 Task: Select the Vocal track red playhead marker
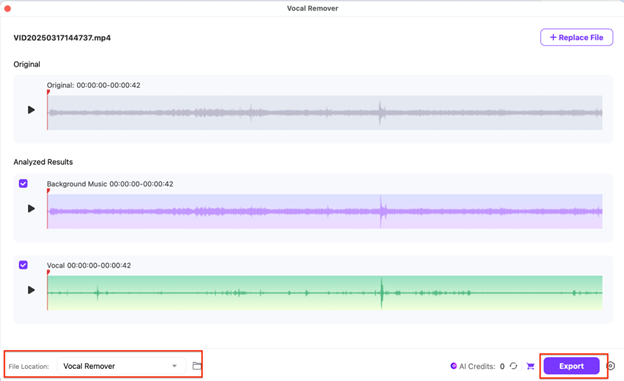click(48, 273)
